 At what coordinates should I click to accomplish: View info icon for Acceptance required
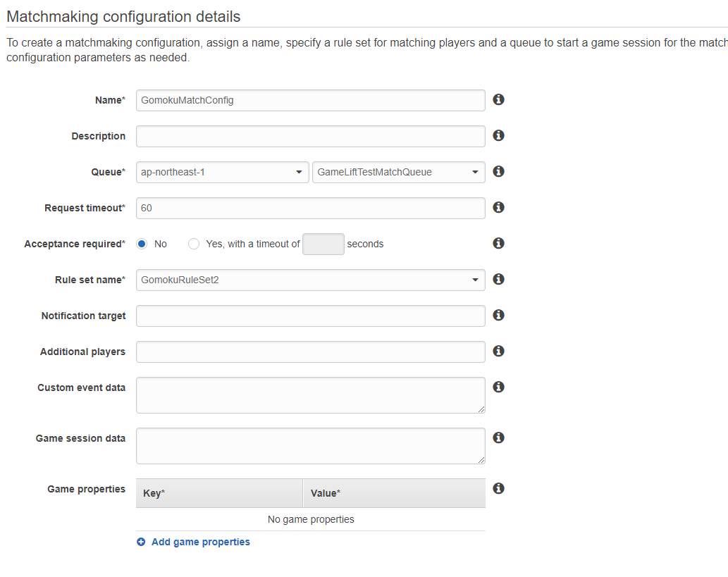(498, 243)
